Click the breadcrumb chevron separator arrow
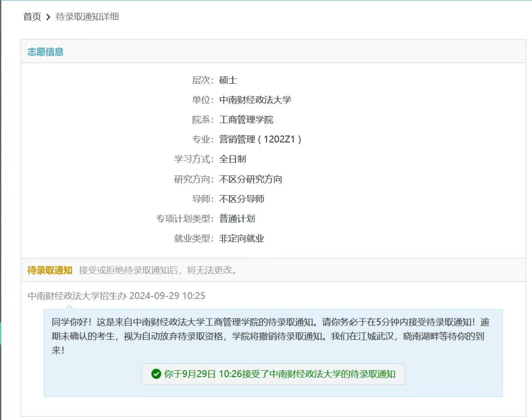 pyautogui.click(x=48, y=17)
